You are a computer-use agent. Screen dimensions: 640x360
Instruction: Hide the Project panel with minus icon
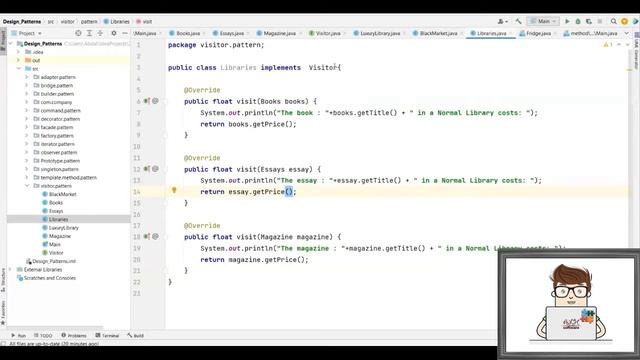tap(124, 33)
